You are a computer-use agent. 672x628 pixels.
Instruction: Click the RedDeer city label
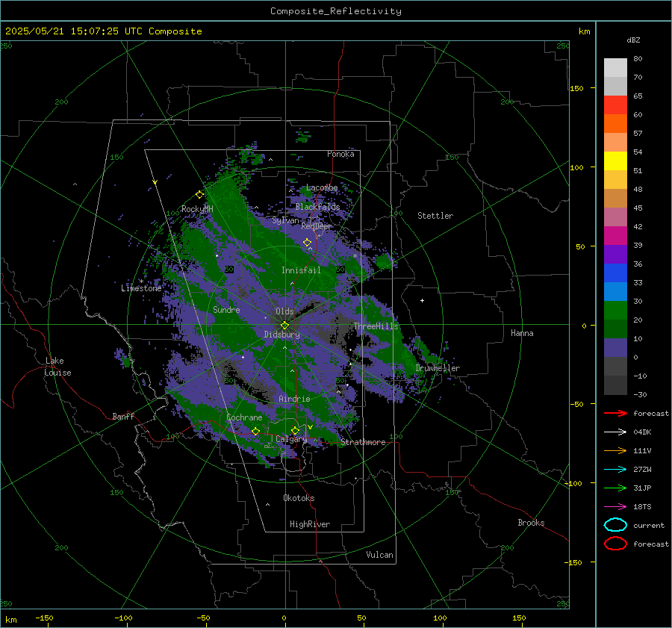(x=317, y=226)
